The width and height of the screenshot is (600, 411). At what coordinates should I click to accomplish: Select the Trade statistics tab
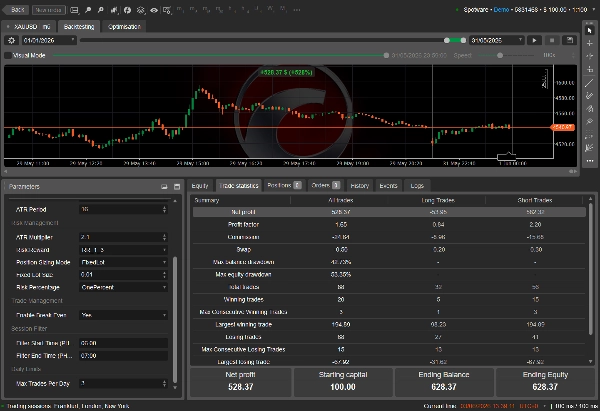(239, 186)
